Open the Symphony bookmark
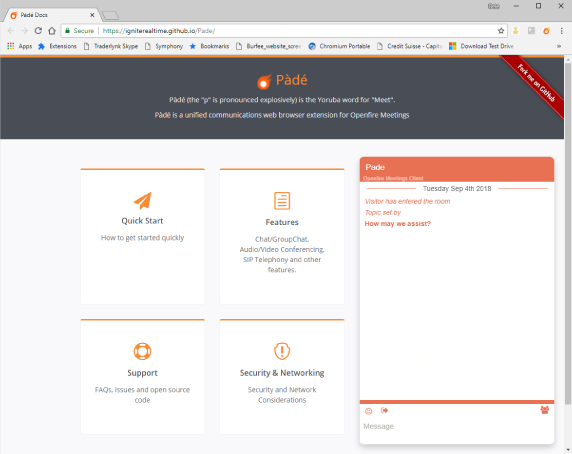 164,46
